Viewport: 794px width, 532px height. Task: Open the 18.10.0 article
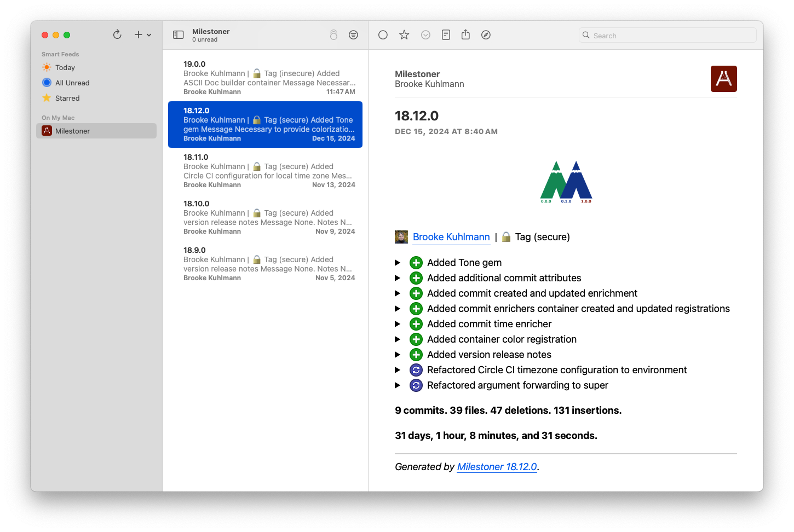pos(265,217)
